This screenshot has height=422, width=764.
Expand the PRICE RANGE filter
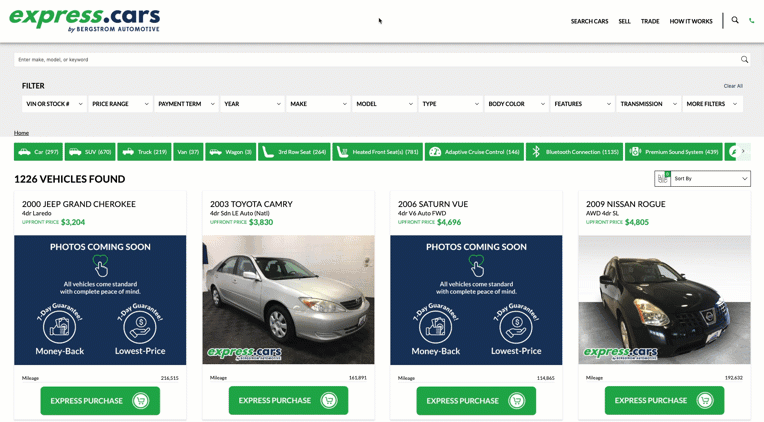pyautogui.click(x=120, y=104)
